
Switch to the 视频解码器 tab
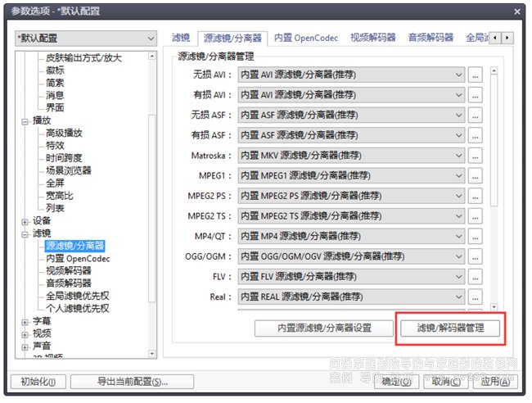point(372,38)
